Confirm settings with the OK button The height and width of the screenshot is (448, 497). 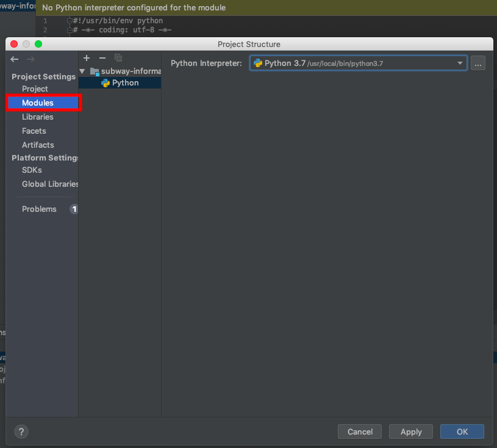tap(462, 432)
